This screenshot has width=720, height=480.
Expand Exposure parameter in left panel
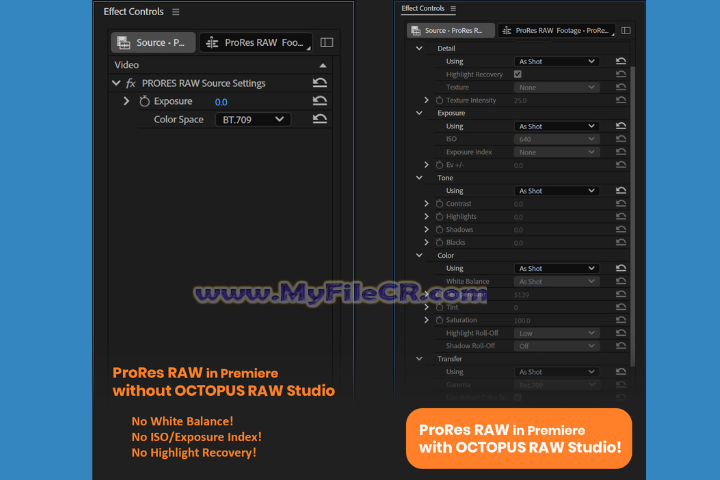coord(126,101)
